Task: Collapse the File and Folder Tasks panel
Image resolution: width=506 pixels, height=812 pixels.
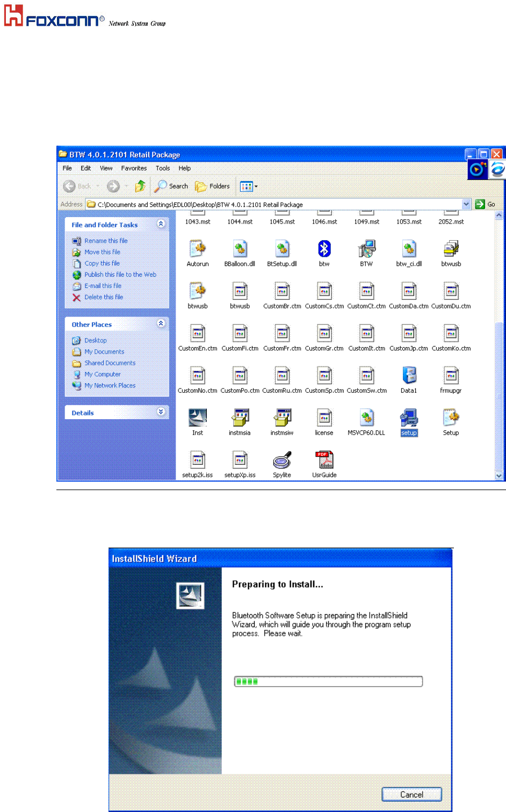Action: (161, 224)
